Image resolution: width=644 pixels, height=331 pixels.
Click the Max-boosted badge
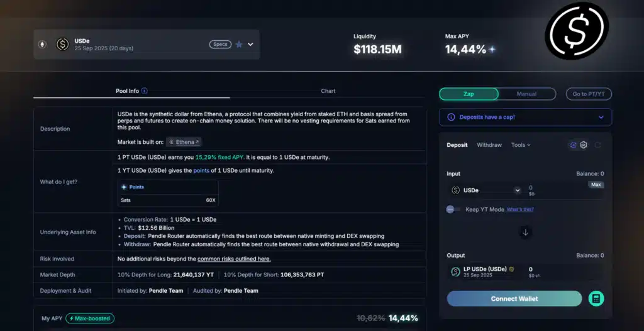tap(90, 318)
